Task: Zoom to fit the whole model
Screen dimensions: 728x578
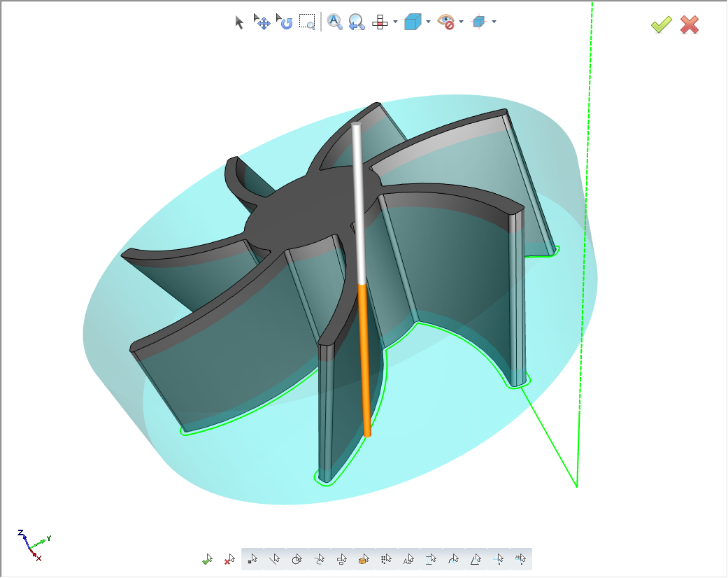Action: click(334, 22)
